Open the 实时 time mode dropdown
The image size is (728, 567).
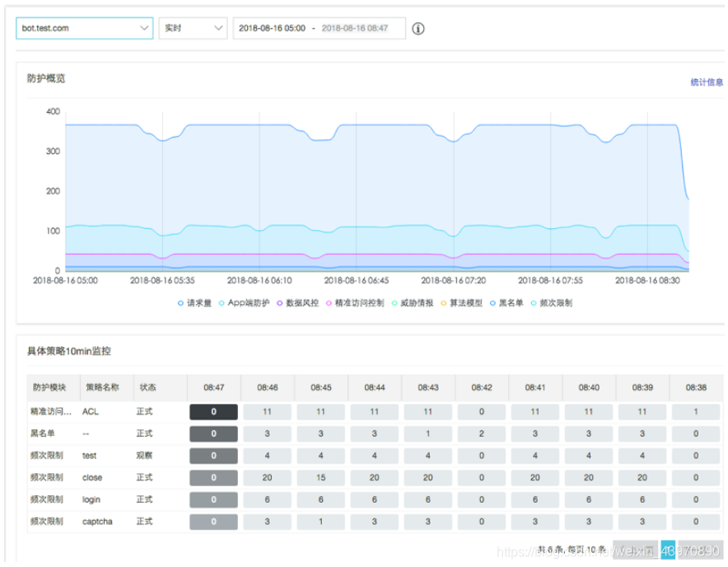194,28
